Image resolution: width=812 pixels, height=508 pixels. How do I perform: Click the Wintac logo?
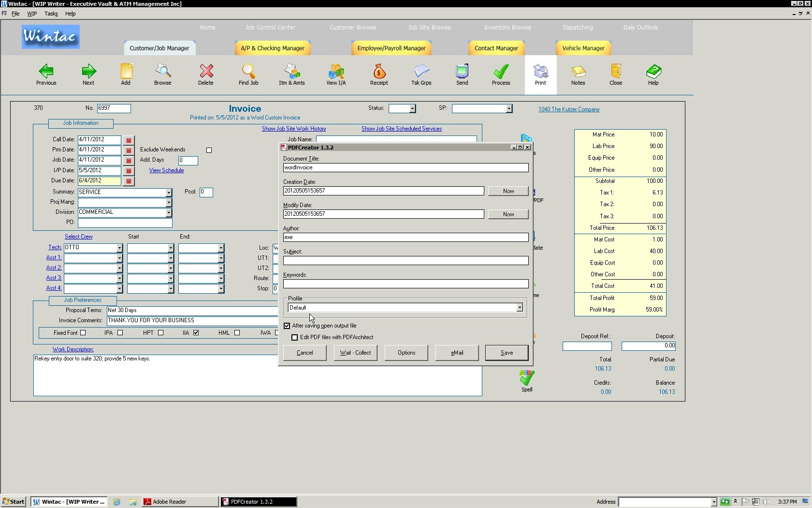tap(50, 37)
